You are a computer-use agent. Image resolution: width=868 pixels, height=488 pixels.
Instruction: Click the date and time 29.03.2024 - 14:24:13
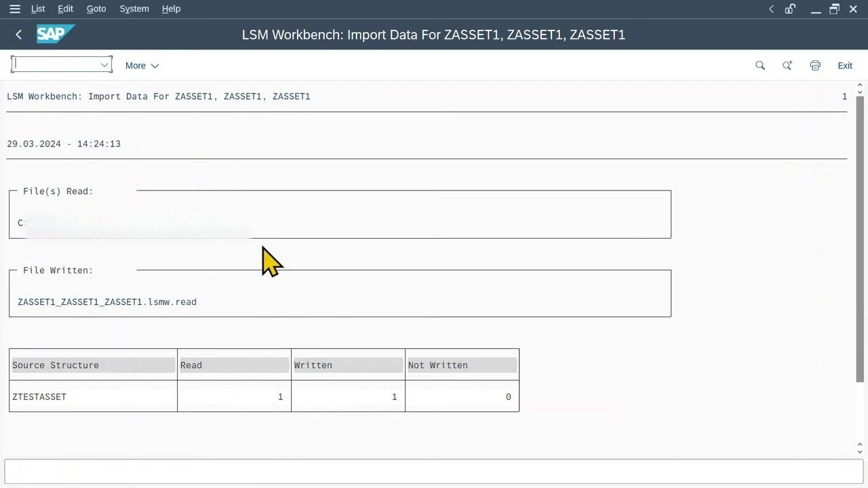point(64,144)
